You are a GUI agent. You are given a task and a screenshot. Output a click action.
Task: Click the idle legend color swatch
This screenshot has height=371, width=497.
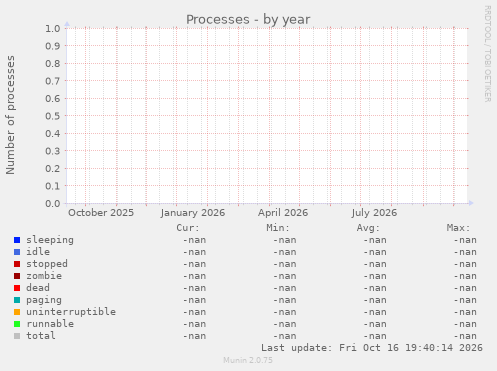tap(17, 252)
